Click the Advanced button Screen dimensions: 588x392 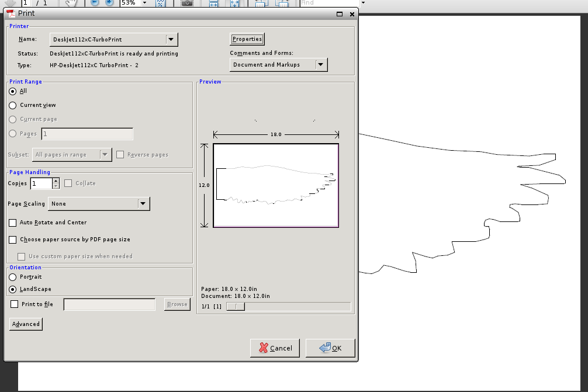[26, 324]
